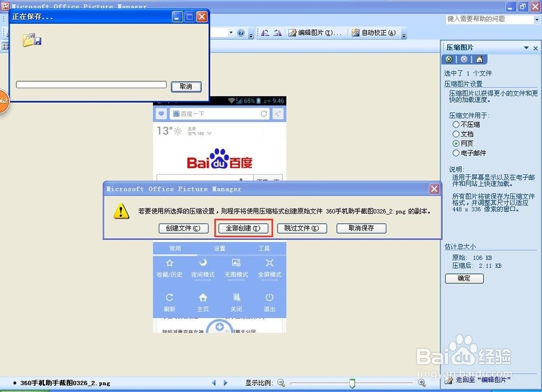
Task: Click the home icon in the task pane
Action: 479,59
